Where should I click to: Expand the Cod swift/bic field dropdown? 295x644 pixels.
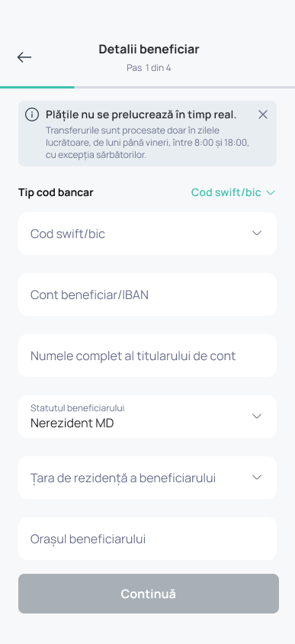pyautogui.click(x=147, y=233)
